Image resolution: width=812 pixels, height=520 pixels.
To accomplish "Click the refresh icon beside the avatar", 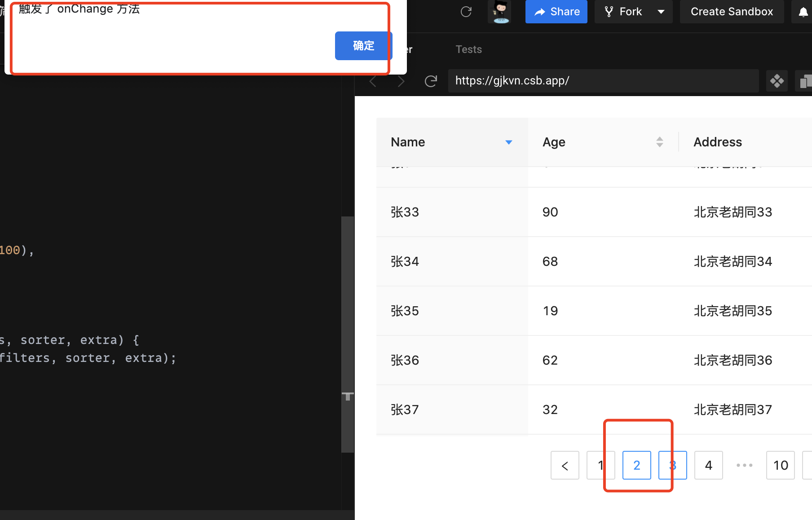I will click(466, 12).
